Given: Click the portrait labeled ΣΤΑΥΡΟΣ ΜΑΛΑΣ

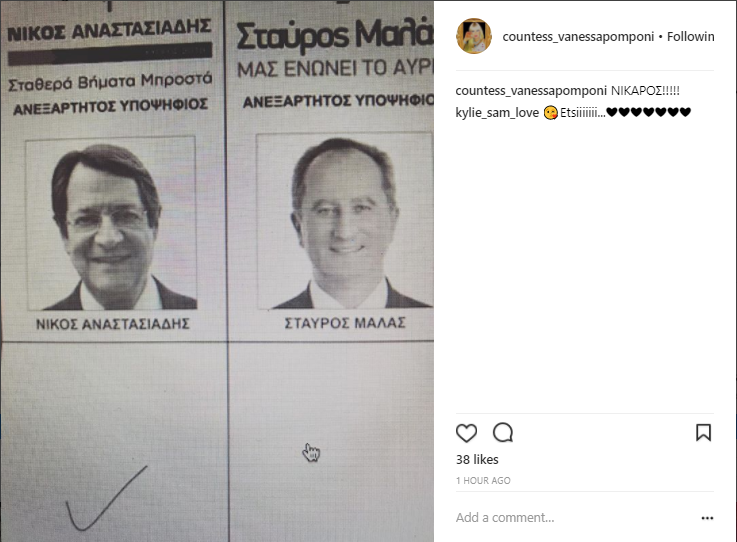Looking at the screenshot, I should (345, 221).
